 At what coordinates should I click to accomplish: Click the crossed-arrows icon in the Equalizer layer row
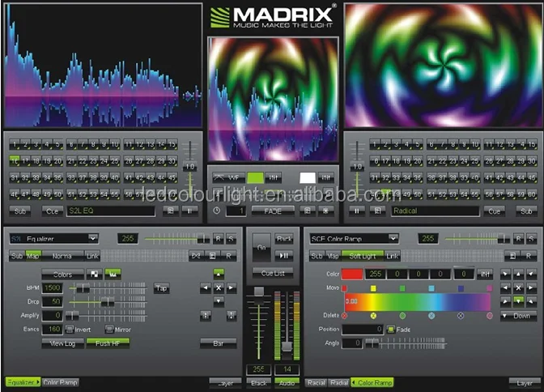point(196,256)
